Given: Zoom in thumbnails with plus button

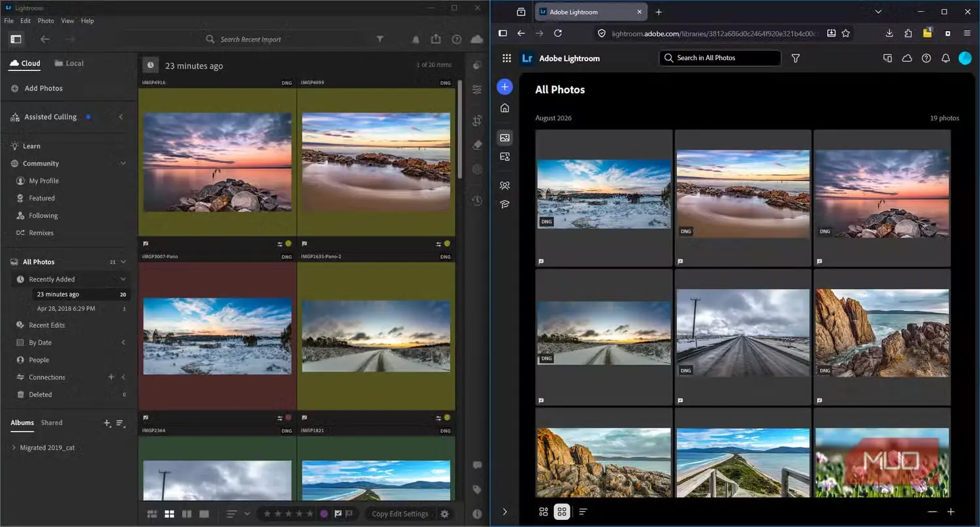Looking at the screenshot, I should point(951,512).
